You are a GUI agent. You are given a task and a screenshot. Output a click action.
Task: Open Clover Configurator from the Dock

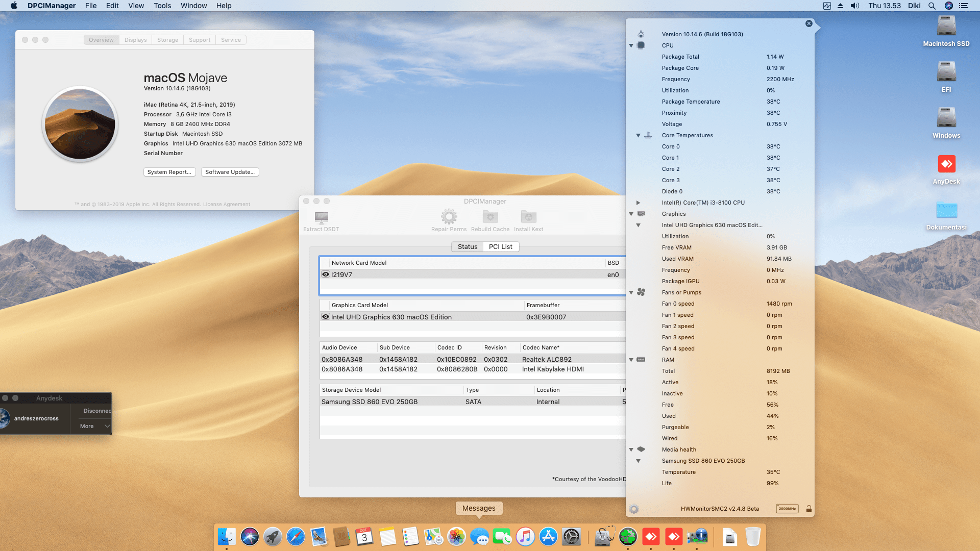(x=627, y=537)
